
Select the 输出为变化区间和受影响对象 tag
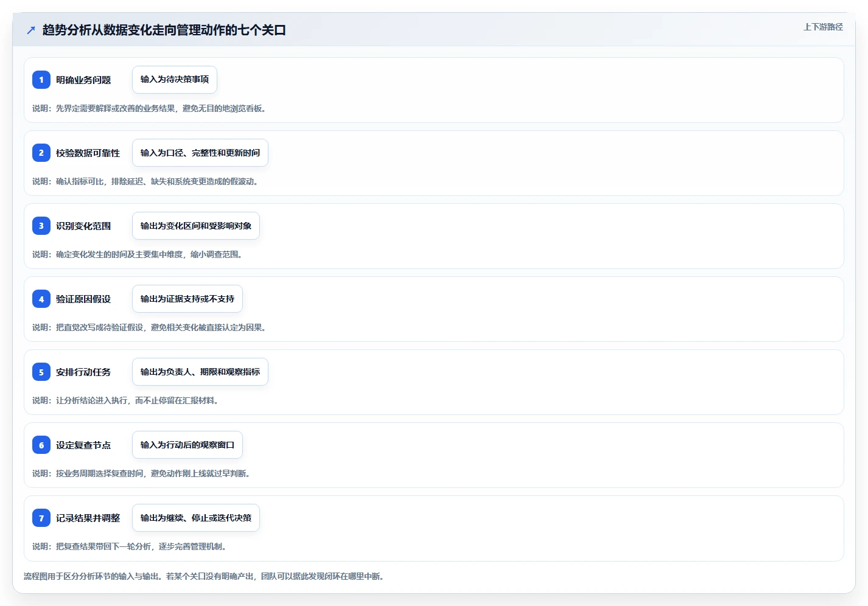(x=196, y=226)
